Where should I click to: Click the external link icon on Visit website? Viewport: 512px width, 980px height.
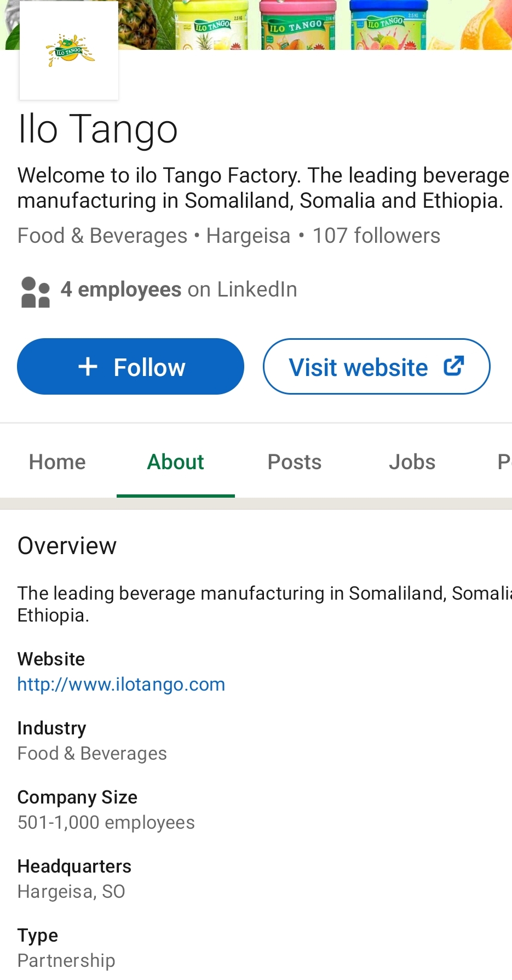pyautogui.click(x=454, y=366)
